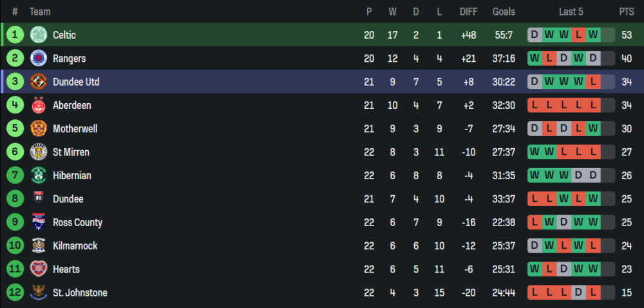Image resolution: width=644 pixels, height=308 pixels.
Task: Click the Celtic club crest icon
Action: click(x=39, y=35)
